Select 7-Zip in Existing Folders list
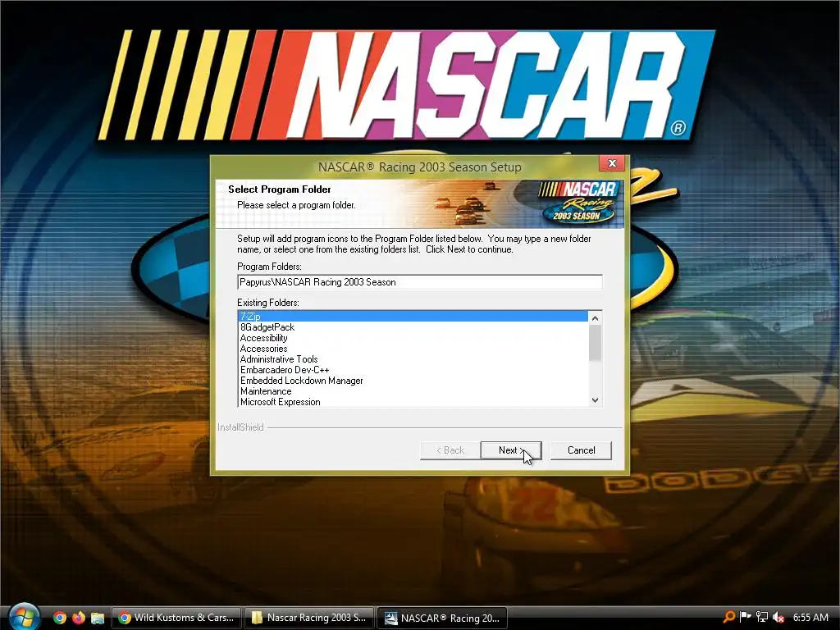This screenshot has height=630, width=840. click(413, 317)
